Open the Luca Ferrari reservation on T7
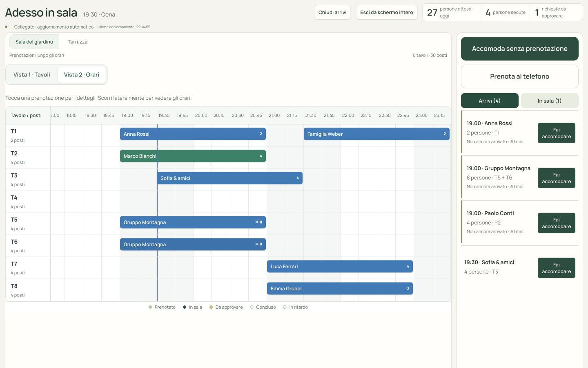The height and width of the screenshot is (368, 588). click(x=340, y=267)
